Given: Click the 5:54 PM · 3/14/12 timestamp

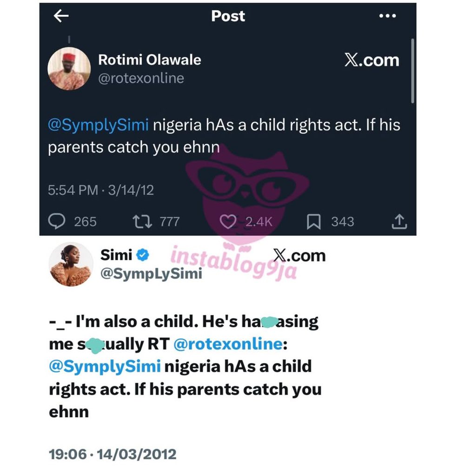Looking at the screenshot, I should pos(101,190).
